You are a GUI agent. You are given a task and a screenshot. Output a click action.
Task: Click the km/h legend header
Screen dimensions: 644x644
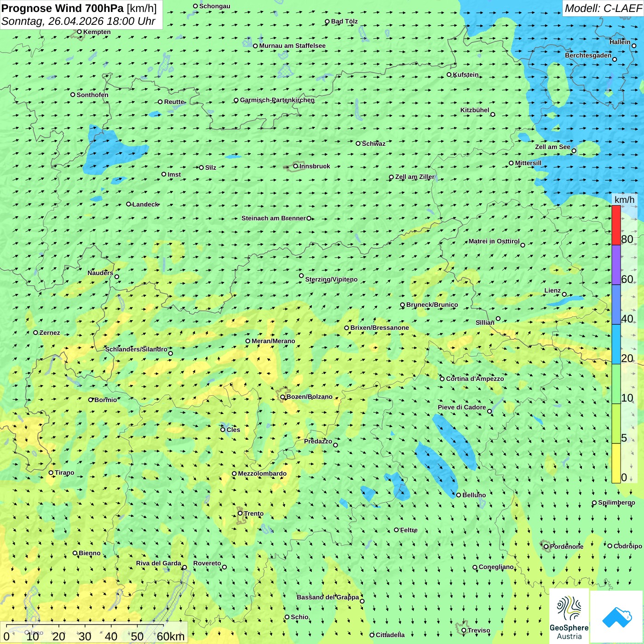[624, 199]
